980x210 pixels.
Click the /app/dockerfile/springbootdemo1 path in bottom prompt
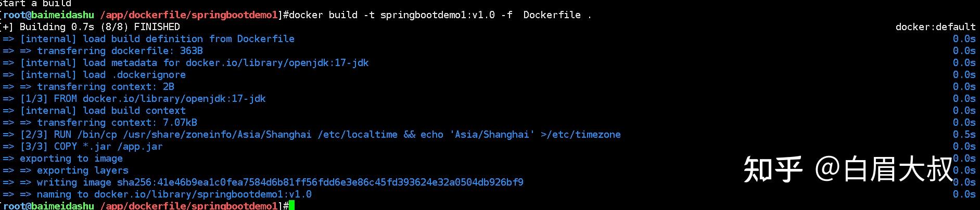pos(189,206)
